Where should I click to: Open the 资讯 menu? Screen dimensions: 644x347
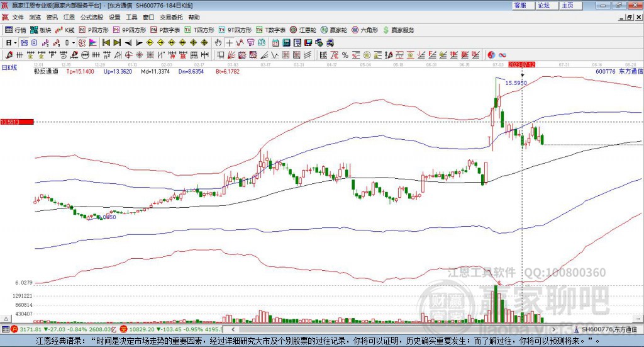[x=52, y=17]
